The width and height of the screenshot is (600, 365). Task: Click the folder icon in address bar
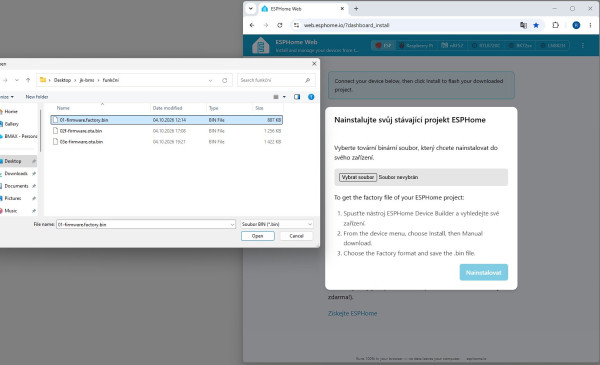point(43,80)
